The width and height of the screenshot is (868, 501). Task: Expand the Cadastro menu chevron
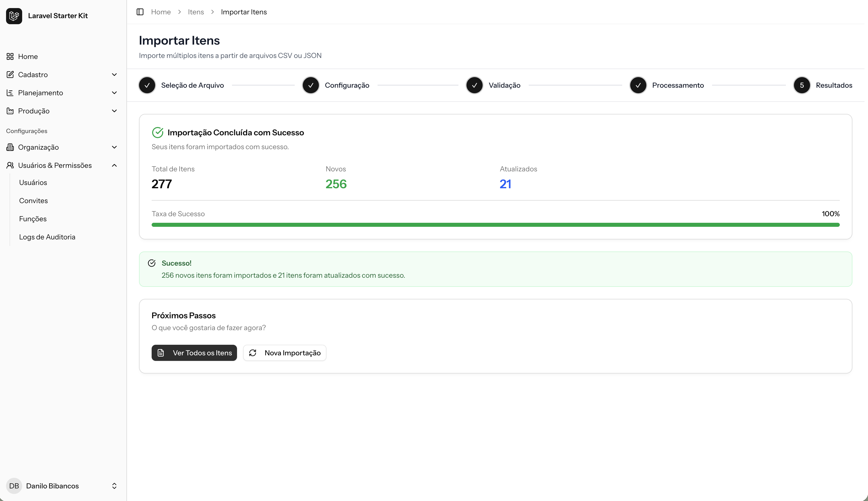point(115,75)
